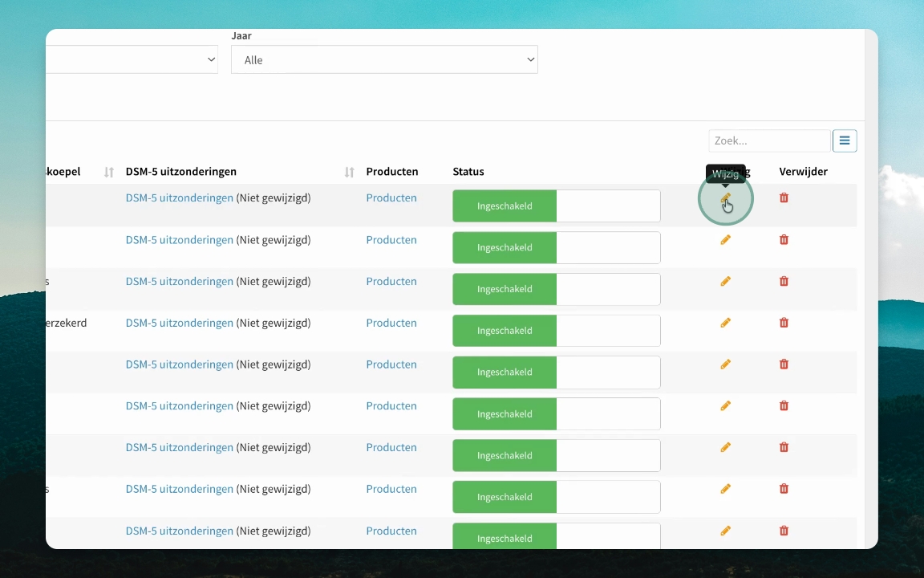Viewport: 924px width, 578px height.
Task: Open edit for the third row via pencil
Action: point(725,281)
